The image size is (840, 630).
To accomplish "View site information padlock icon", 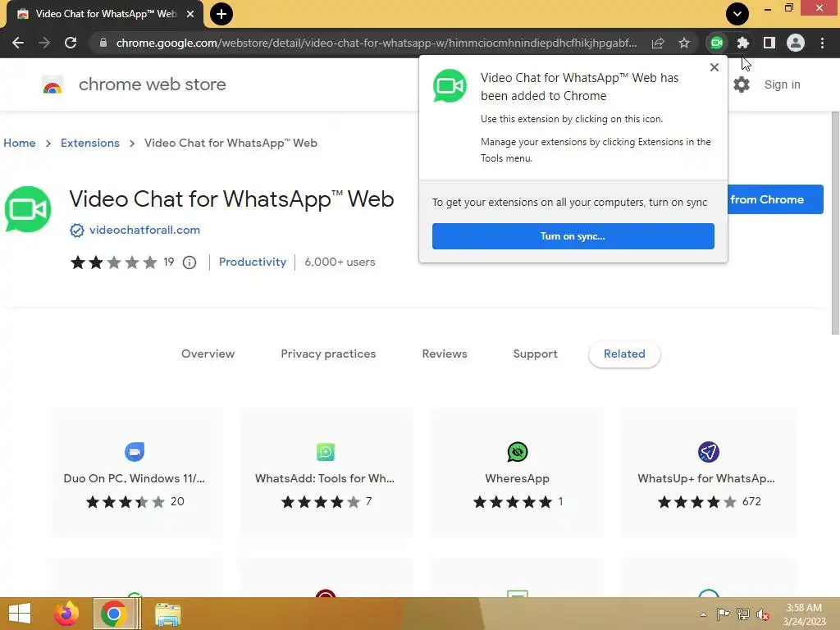I will [x=103, y=43].
